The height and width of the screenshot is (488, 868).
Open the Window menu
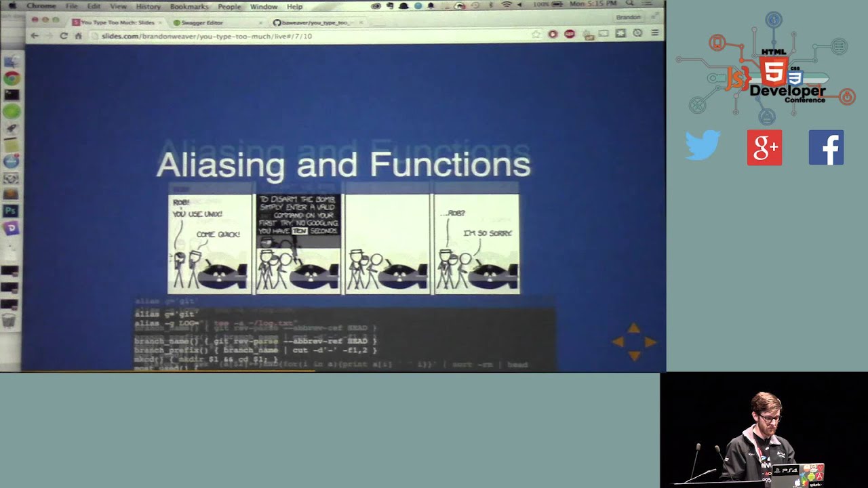(x=264, y=6)
